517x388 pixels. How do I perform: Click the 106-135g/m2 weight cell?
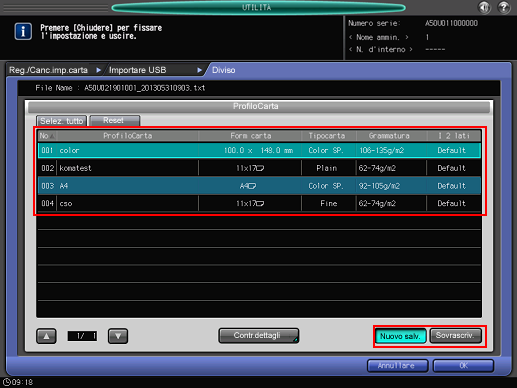point(382,150)
